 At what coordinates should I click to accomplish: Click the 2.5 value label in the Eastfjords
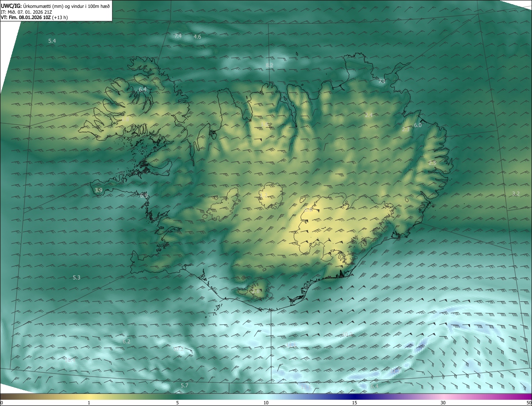click(432, 163)
